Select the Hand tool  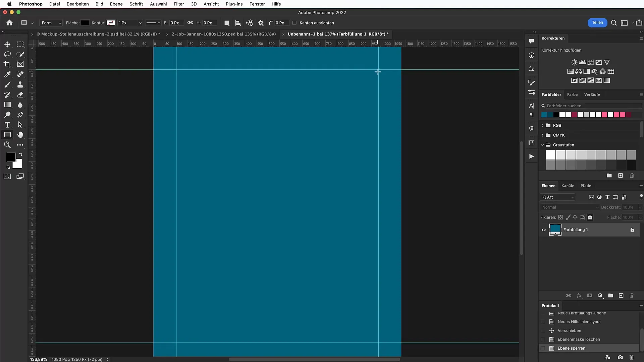20,135
